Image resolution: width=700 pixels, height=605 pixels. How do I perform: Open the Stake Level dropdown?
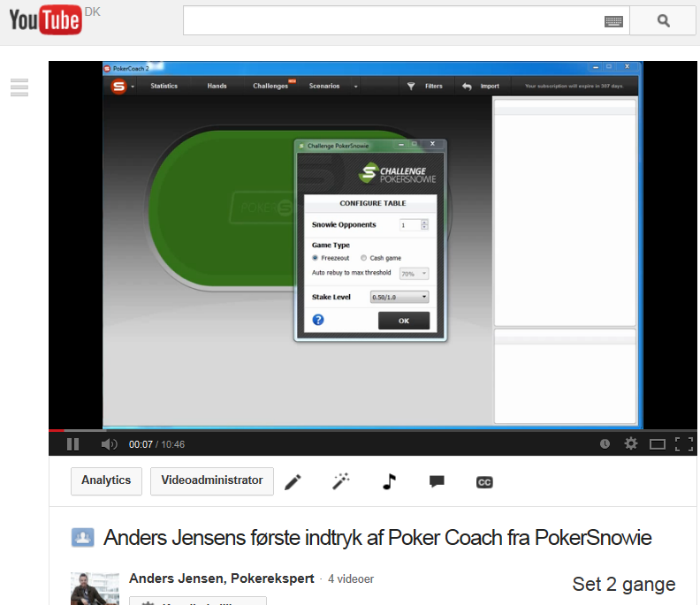pos(399,297)
